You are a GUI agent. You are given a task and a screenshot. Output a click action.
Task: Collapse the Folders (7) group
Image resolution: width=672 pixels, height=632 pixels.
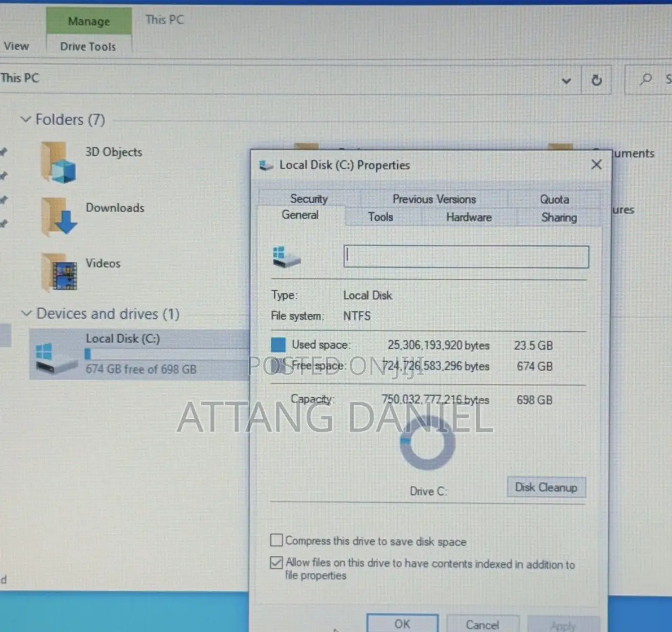[26, 119]
